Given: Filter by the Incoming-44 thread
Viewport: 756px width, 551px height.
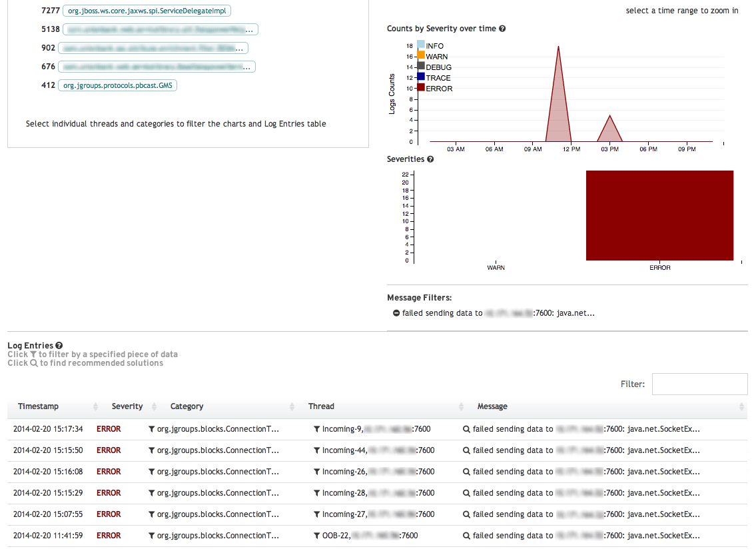Looking at the screenshot, I should pos(316,450).
